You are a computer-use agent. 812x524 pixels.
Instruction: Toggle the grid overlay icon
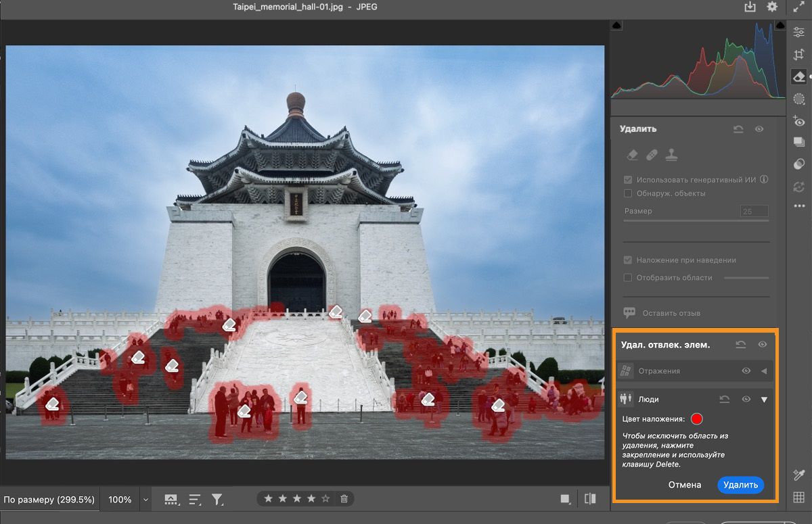tap(799, 498)
